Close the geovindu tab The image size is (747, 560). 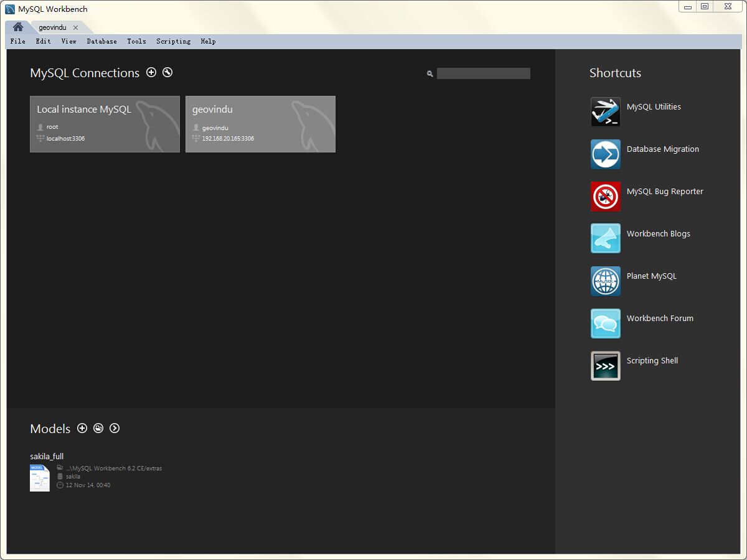pyautogui.click(x=75, y=28)
